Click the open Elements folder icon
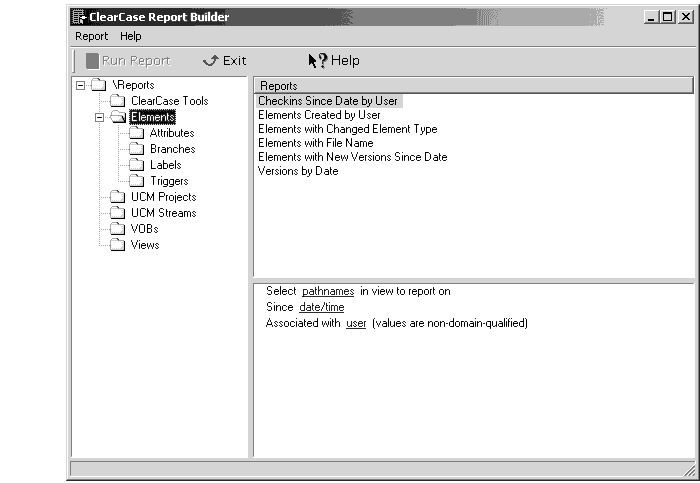The height and width of the screenshot is (483, 700). coord(118,117)
